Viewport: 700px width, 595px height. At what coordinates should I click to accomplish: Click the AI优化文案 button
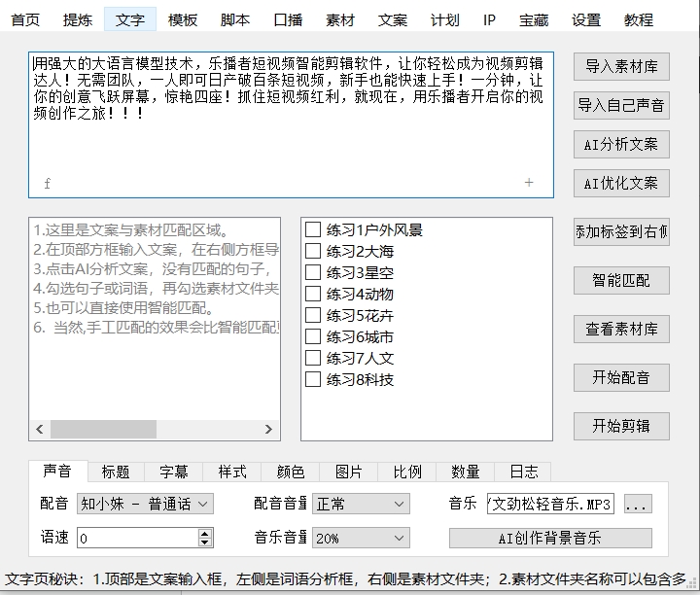point(620,183)
